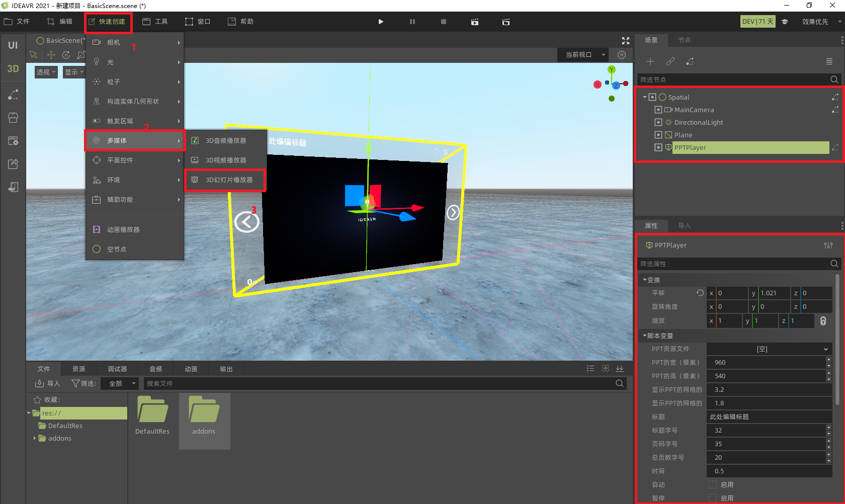The width and height of the screenshot is (845, 504).
Task: Search nodes using the magnifier icon
Action: [834, 79]
